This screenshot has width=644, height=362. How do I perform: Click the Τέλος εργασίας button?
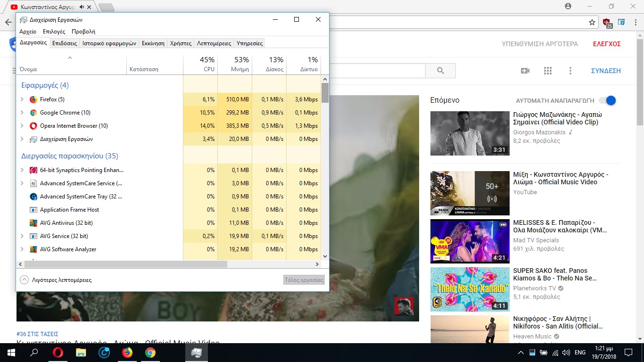coord(304,280)
